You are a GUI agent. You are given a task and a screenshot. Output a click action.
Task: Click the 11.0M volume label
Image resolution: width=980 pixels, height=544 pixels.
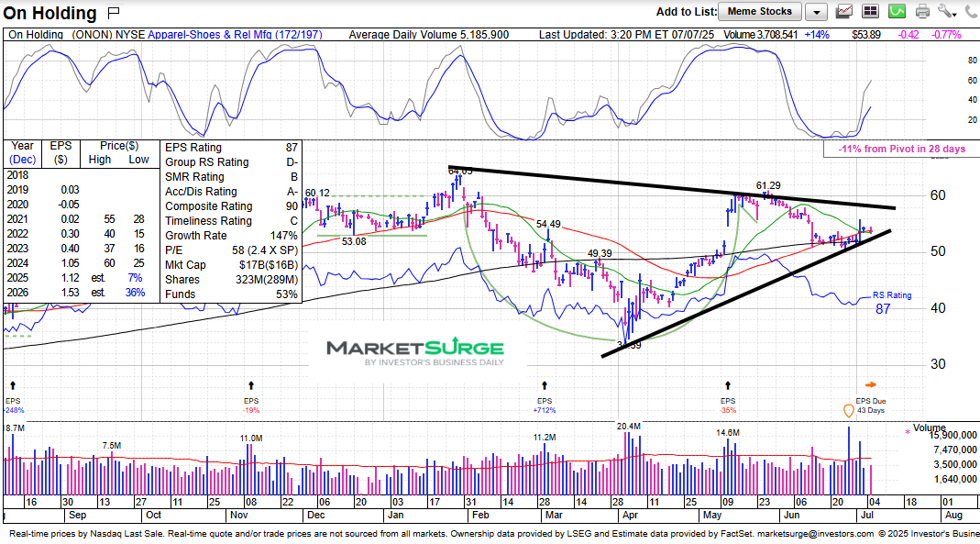tap(251, 439)
